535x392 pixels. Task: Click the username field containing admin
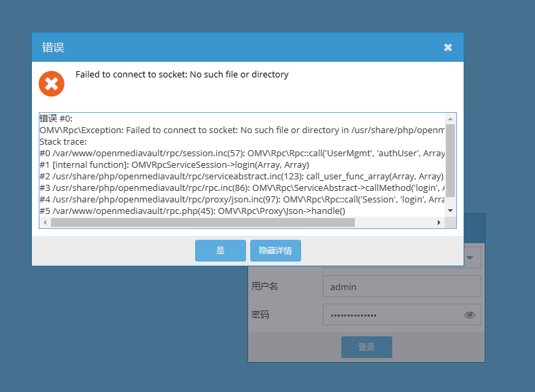click(402, 286)
